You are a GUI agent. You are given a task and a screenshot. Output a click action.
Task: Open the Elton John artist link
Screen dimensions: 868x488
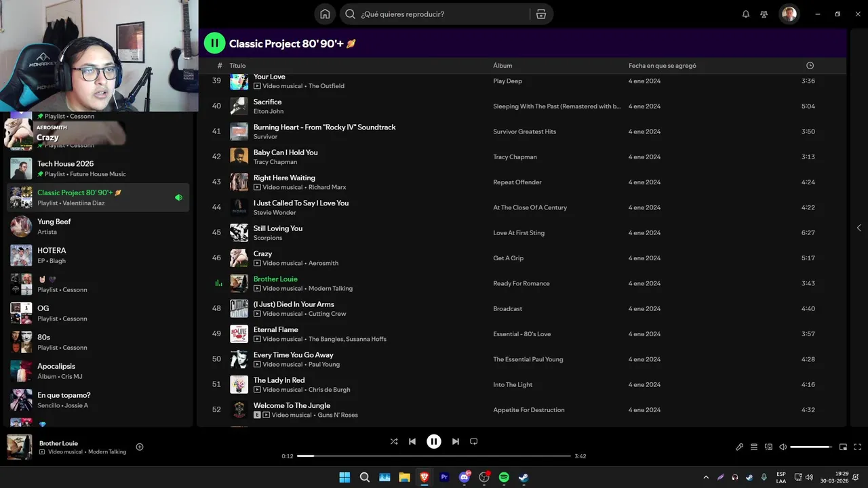(269, 111)
